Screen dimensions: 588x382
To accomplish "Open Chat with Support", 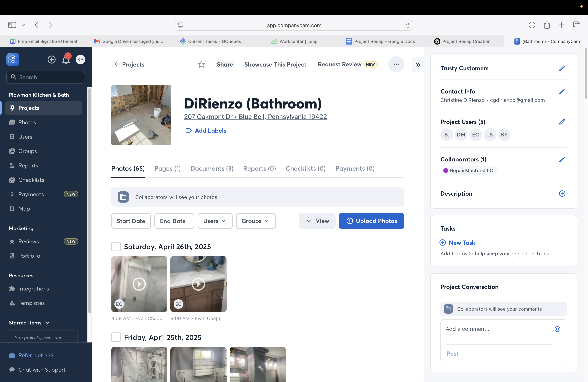I will click(x=37, y=370).
